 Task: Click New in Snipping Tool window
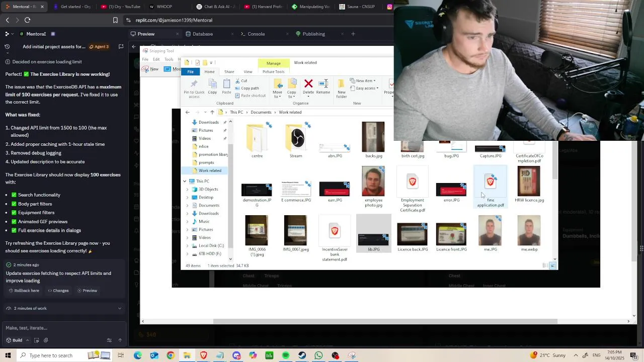click(150, 69)
